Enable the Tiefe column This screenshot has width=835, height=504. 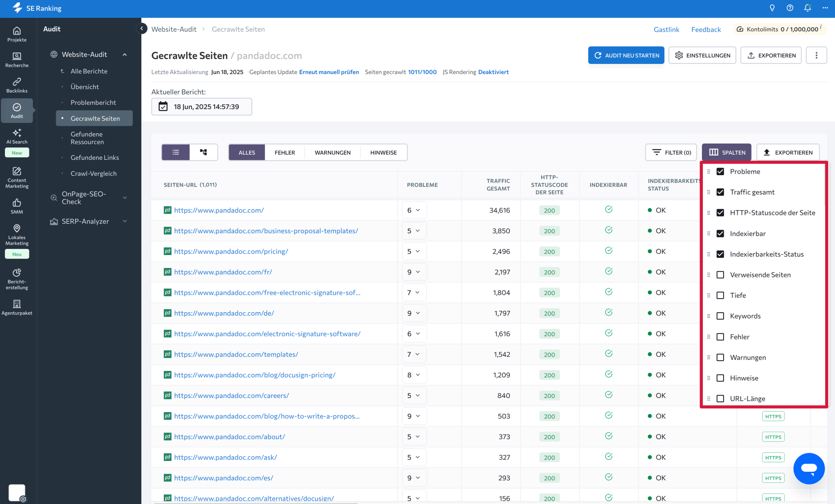coord(720,296)
